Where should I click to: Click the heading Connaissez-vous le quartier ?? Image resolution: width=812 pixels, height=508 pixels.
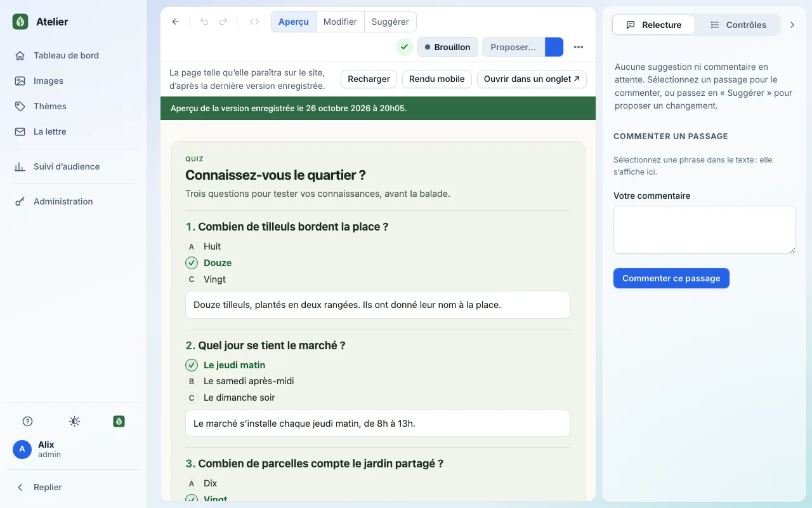click(x=275, y=175)
